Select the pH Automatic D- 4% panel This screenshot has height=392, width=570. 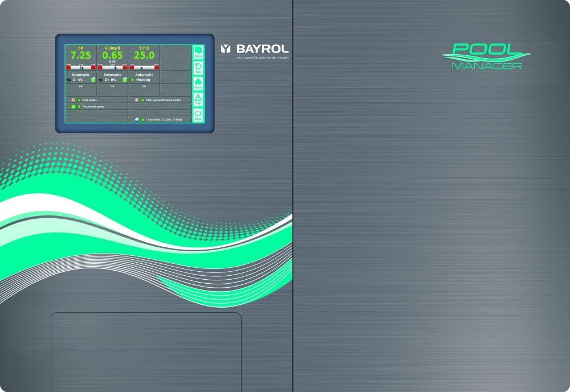[x=80, y=77]
